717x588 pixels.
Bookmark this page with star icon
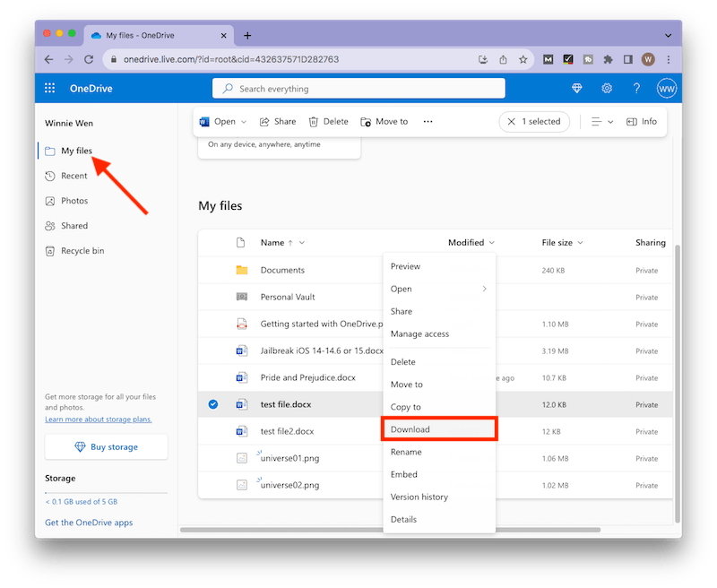pyautogui.click(x=523, y=59)
